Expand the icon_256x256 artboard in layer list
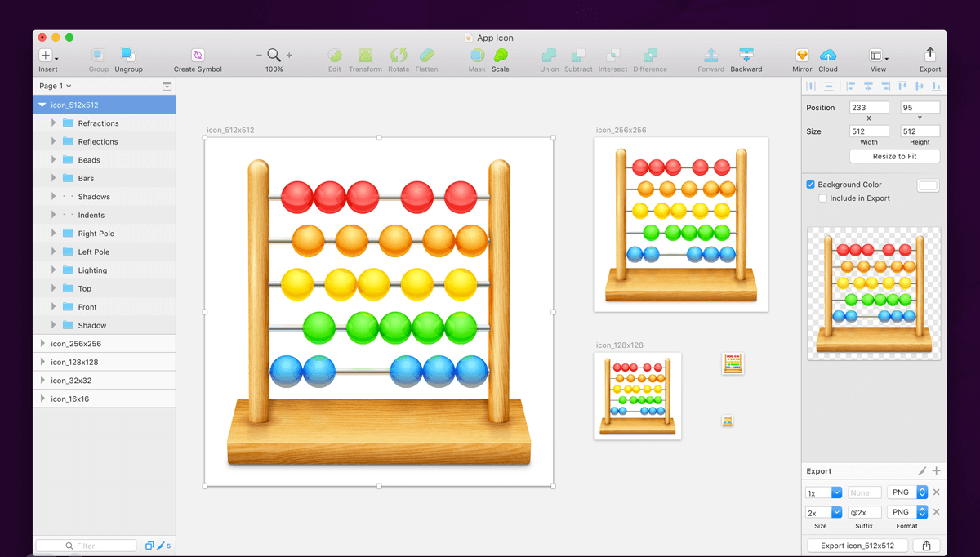 (42, 344)
